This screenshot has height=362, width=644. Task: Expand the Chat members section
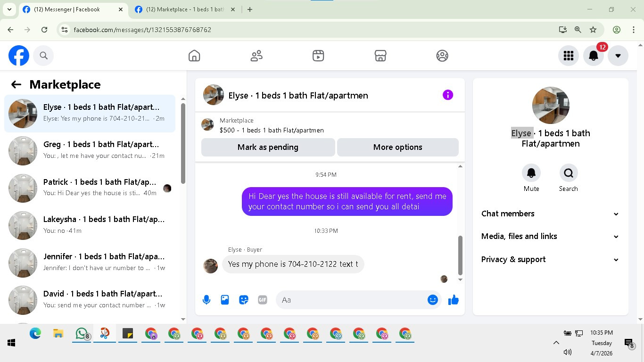(x=550, y=214)
